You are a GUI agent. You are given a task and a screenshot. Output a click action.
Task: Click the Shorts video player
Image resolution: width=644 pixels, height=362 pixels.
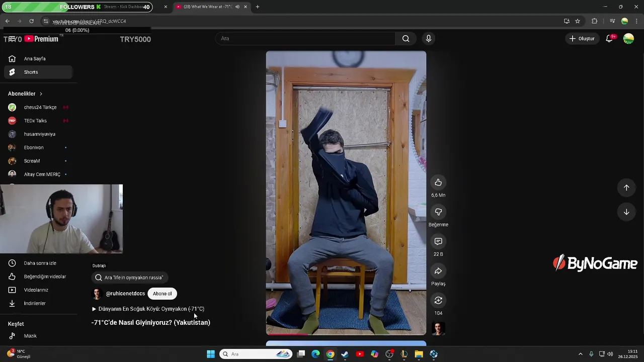pos(346,193)
